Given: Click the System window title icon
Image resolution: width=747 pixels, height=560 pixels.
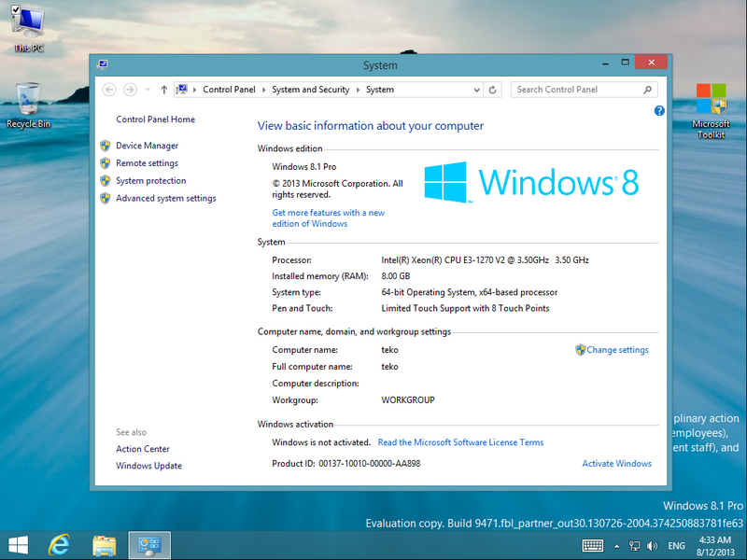Looking at the screenshot, I should (103, 64).
